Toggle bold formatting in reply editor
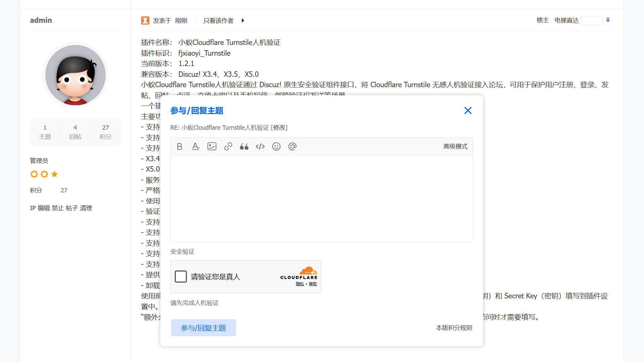This screenshot has height=362, width=644. pyautogui.click(x=179, y=146)
